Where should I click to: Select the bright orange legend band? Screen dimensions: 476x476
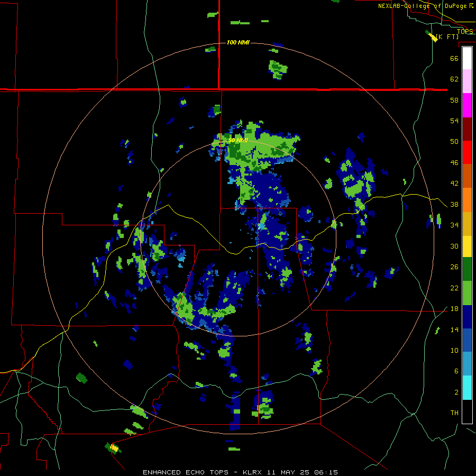click(x=467, y=200)
